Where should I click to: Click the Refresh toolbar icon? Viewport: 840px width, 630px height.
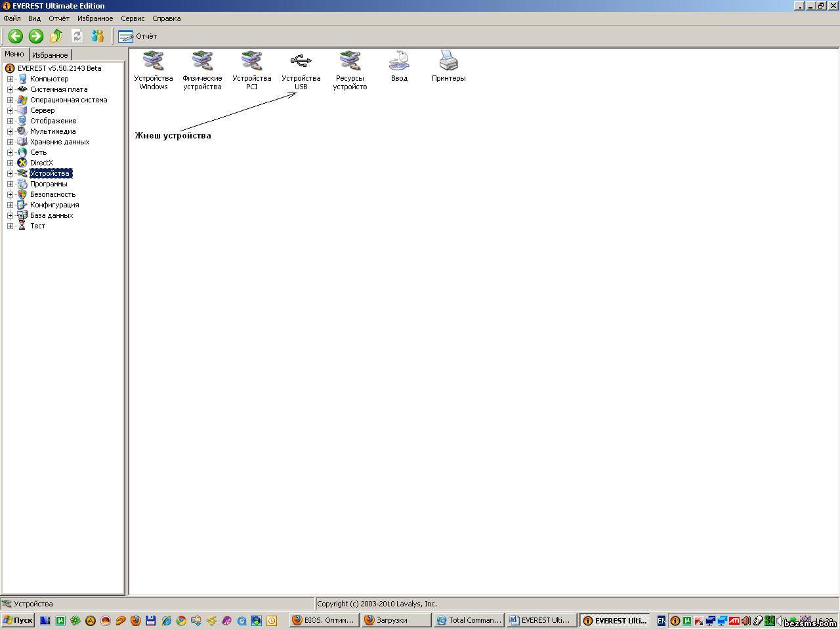point(77,36)
